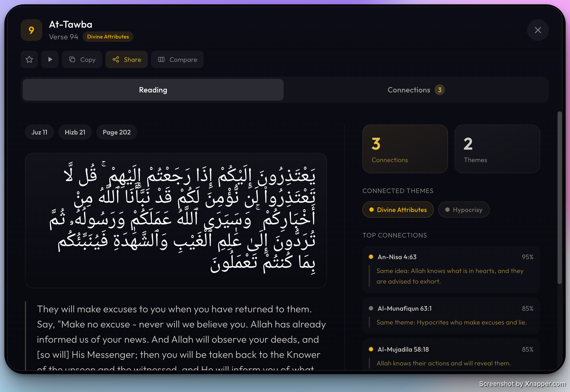Select the Divine Attributes theme pill

coord(398,210)
